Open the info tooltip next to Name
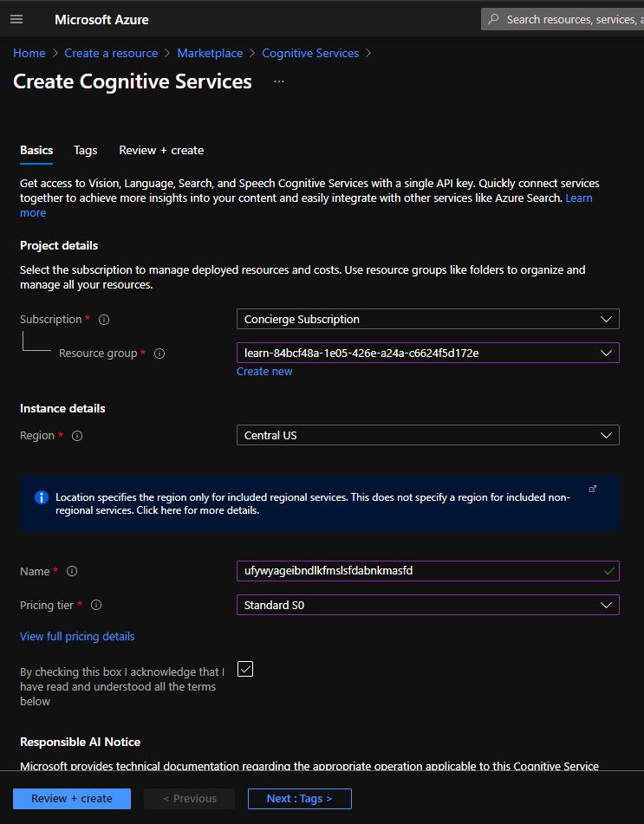644x824 pixels. (71, 571)
